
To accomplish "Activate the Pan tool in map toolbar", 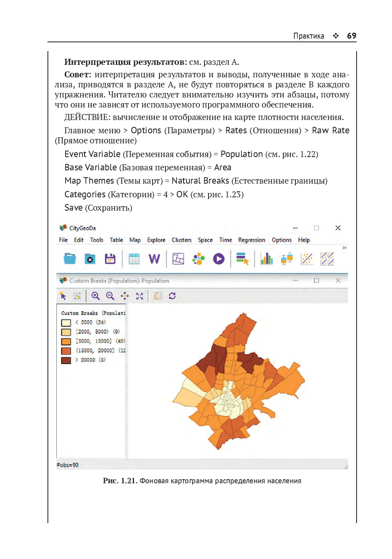I will click(x=125, y=296).
